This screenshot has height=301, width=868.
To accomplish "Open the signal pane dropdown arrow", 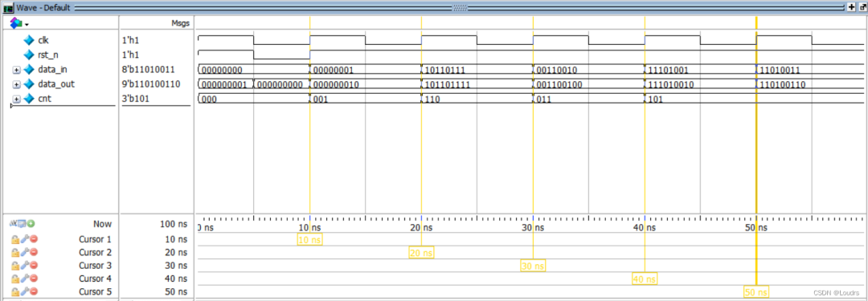I will 26,25.
